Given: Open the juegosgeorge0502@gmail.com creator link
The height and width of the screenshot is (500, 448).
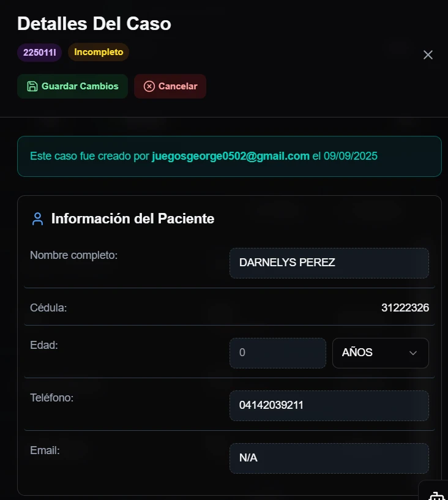Looking at the screenshot, I should tap(231, 156).
